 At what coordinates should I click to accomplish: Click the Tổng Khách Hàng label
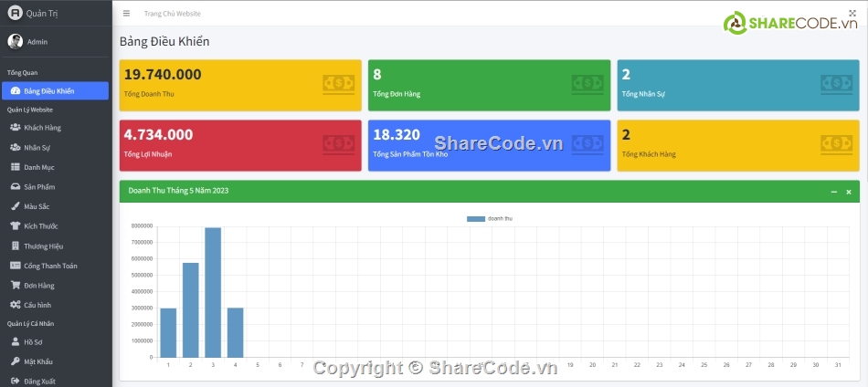click(x=649, y=154)
